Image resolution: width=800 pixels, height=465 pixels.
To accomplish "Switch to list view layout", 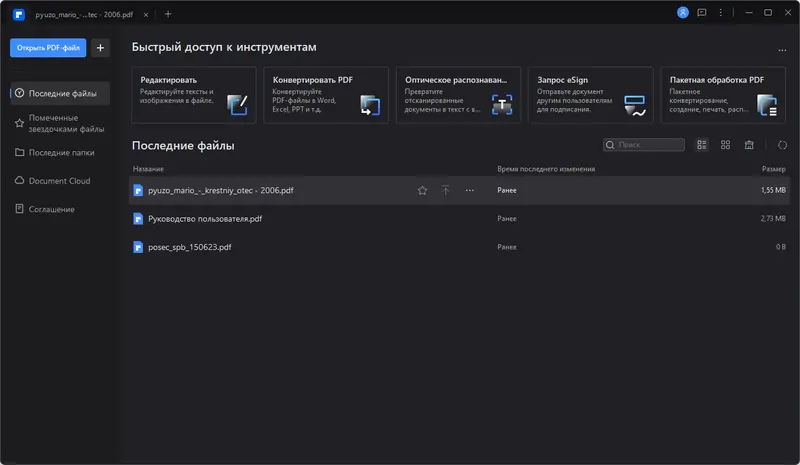I will pyautogui.click(x=702, y=145).
